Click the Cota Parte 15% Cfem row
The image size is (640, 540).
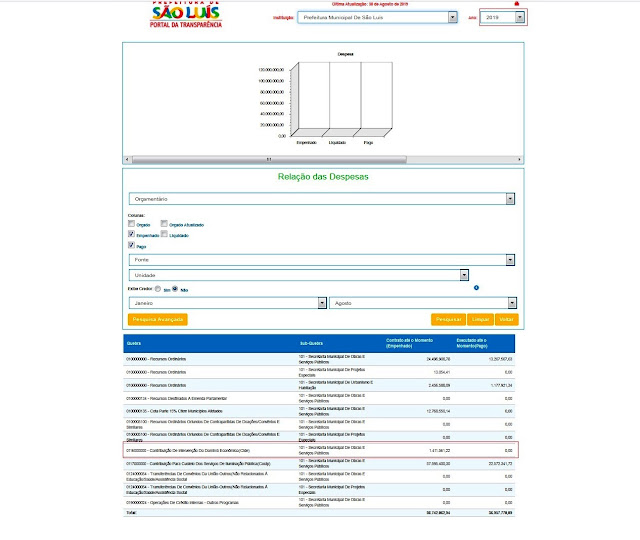pos(319,411)
